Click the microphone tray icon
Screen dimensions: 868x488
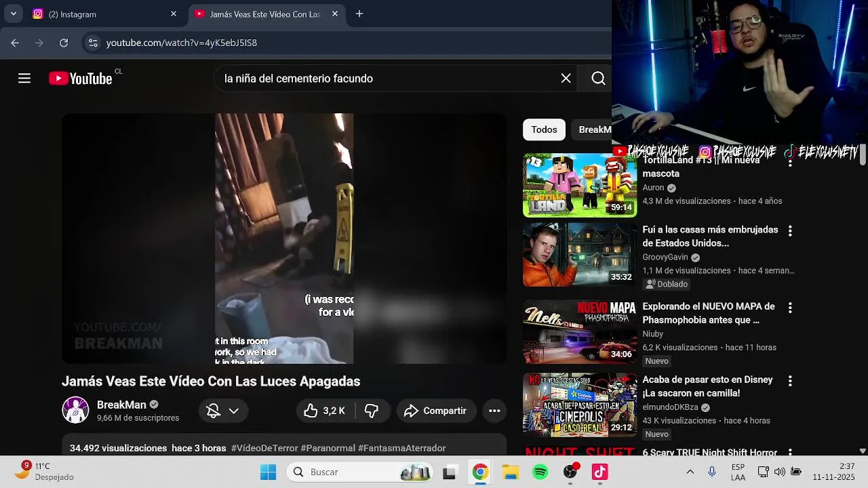pyautogui.click(x=712, y=472)
